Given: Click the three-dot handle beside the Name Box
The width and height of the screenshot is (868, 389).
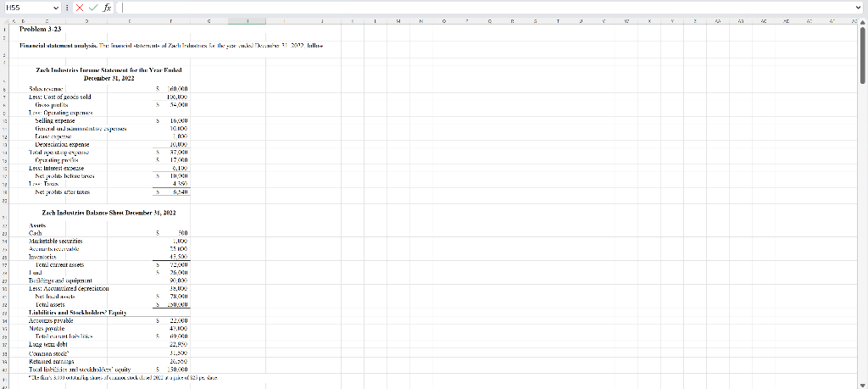Looking at the screenshot, I should click(67, 8).
